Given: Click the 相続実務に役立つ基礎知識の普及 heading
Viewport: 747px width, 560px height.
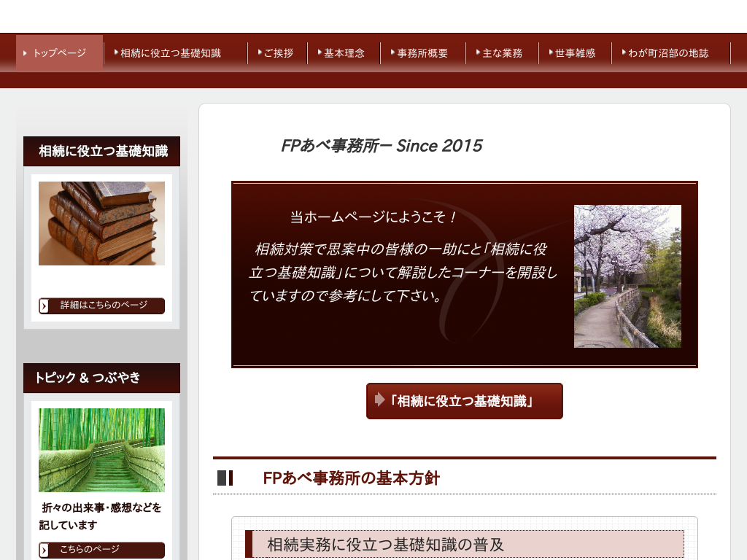Looking at the screenshot, I should tap(386, 545).
